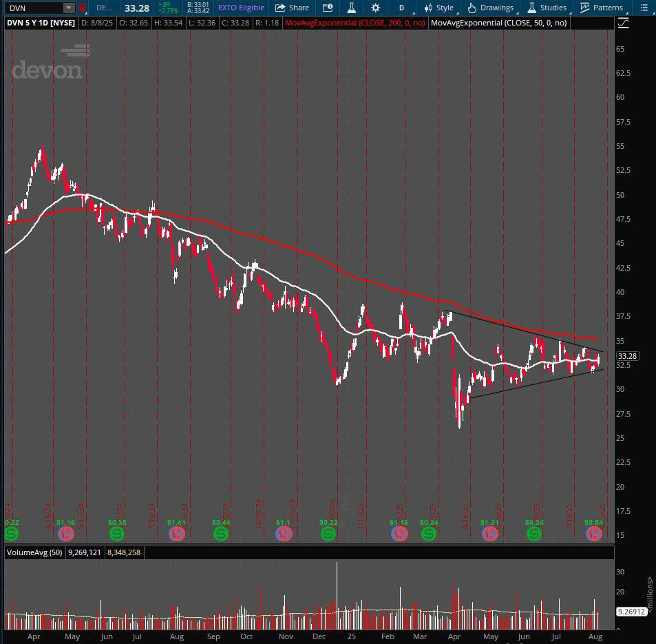Click the EXTO Eligible label

pos(242,8)
